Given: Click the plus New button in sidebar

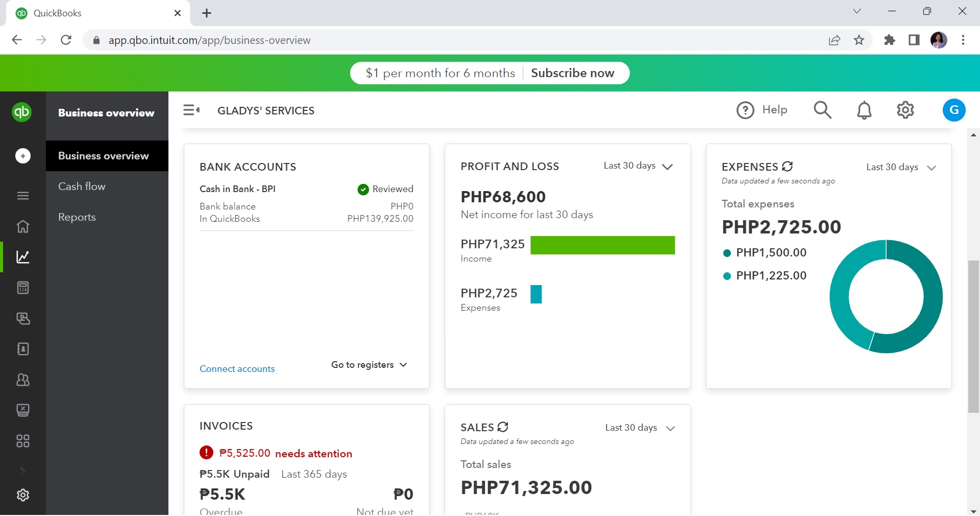Looking at the screenshot, I should 23,156.
